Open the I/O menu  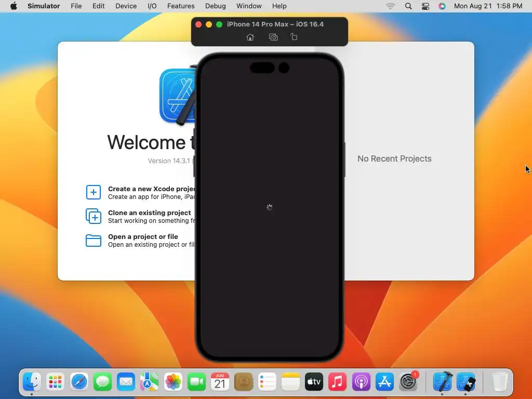point(152,6)
